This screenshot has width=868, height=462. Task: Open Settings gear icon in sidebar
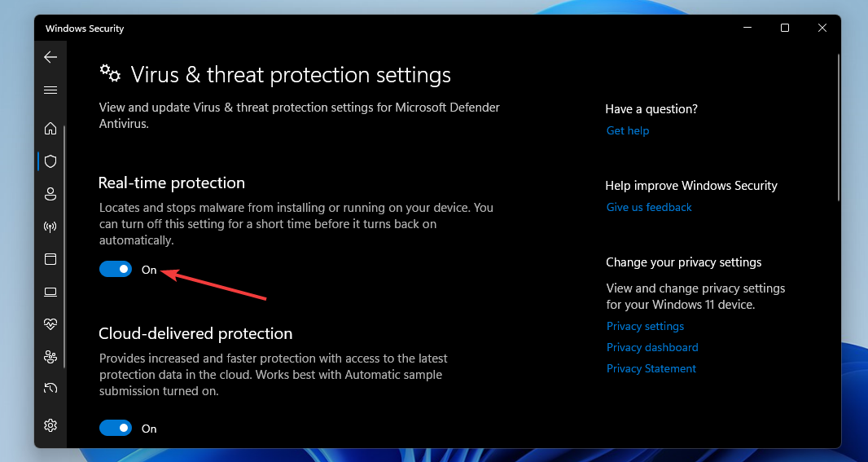(x=50, y=425)
